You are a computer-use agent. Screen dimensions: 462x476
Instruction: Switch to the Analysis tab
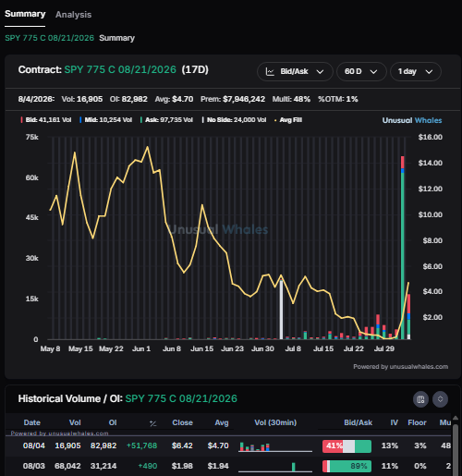pos(73,15)
